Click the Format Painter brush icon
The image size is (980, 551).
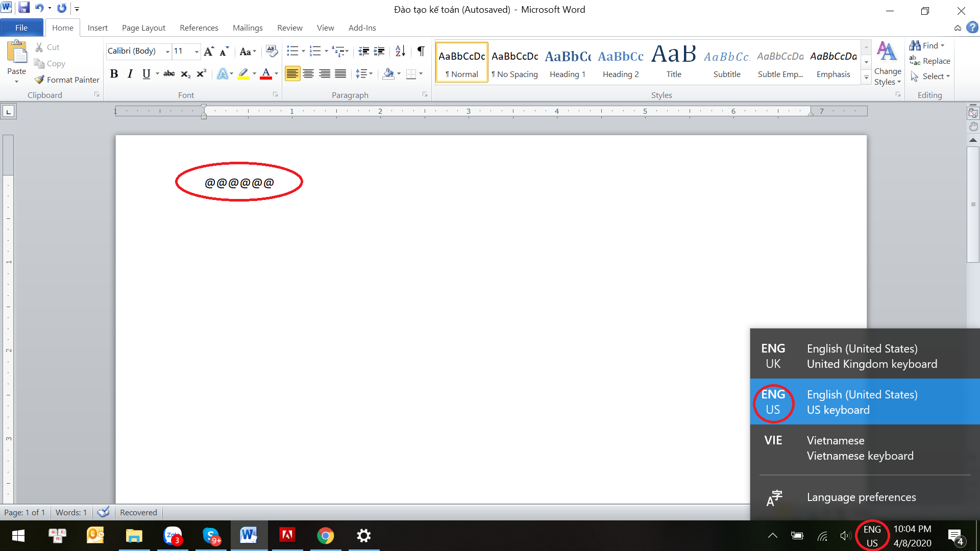point(39,80)
